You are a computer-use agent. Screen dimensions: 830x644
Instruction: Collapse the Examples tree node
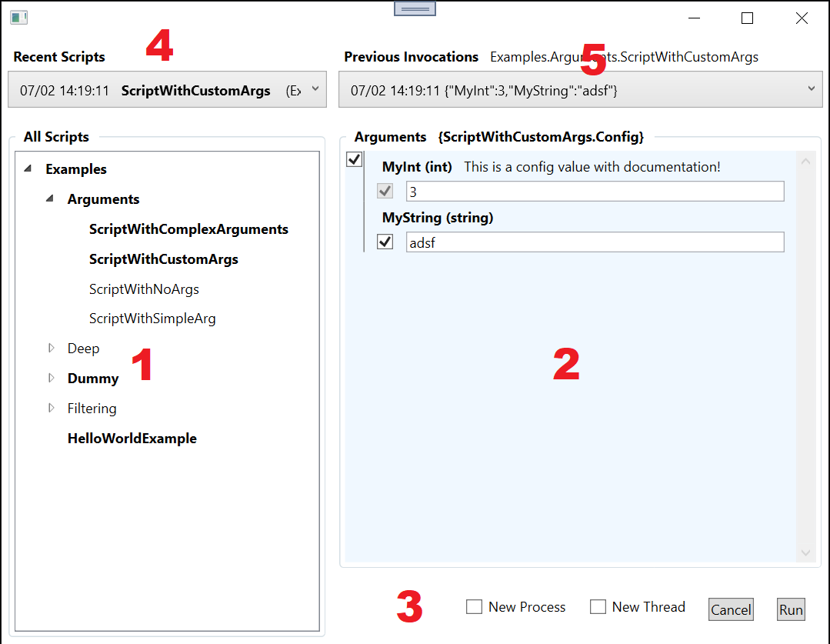[x=28, y=169]
